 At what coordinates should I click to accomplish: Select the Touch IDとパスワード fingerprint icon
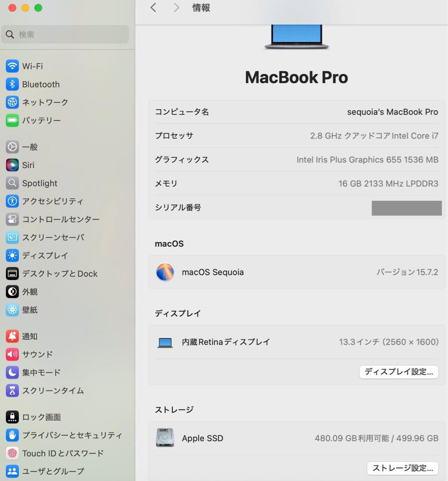point(12,453)
